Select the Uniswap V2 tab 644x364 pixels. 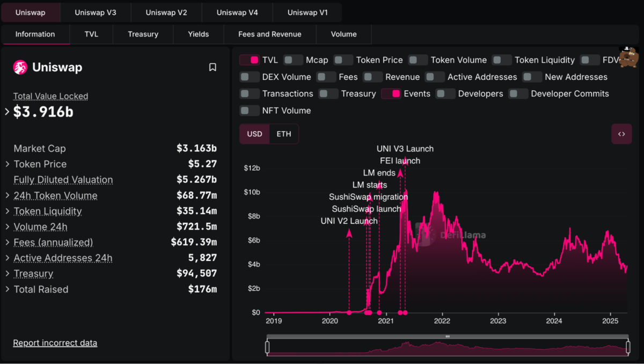pos(166,12)
